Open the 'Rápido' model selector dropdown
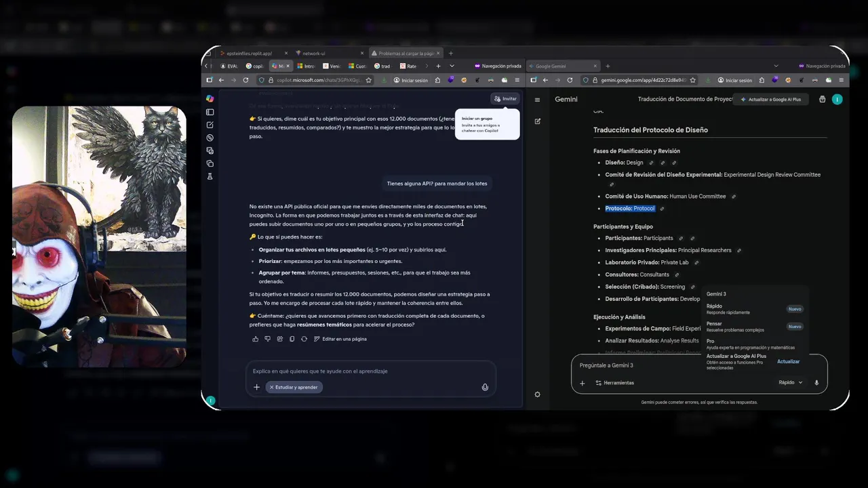This screenshot has height=488, width=868. click(x=790, y=382)
